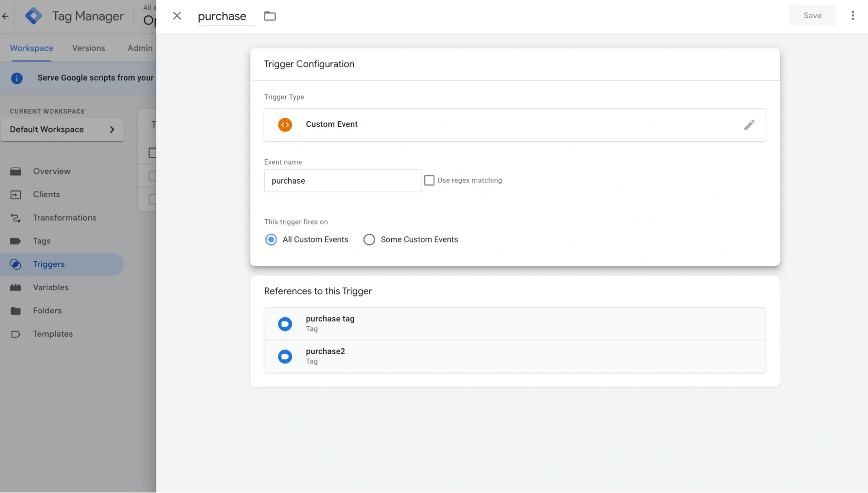Click the Templates sidebar icon
868x493 pixels.
pos(16,334)
